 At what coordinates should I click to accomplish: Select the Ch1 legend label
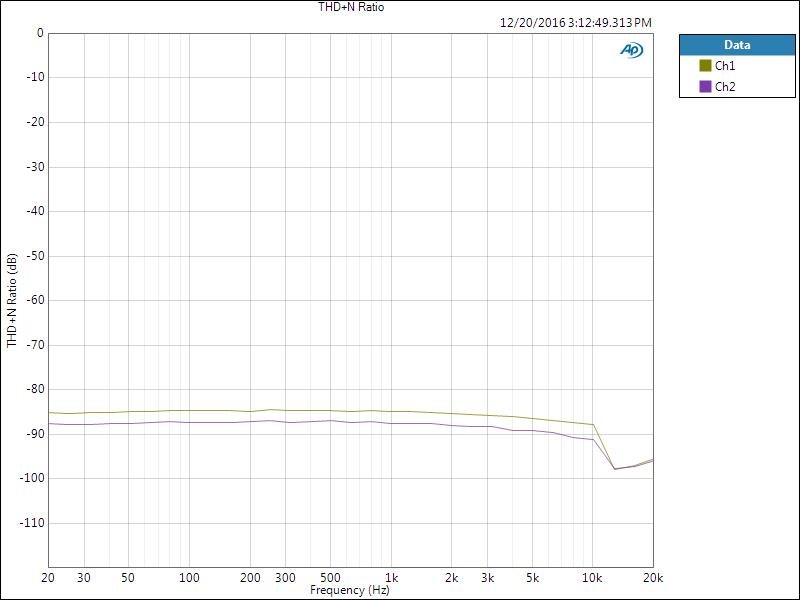click(x=725, y=66)
